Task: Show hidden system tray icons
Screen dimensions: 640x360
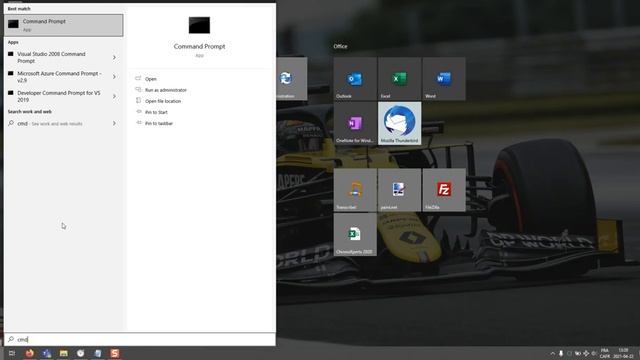Action: (x=553, y=353)
